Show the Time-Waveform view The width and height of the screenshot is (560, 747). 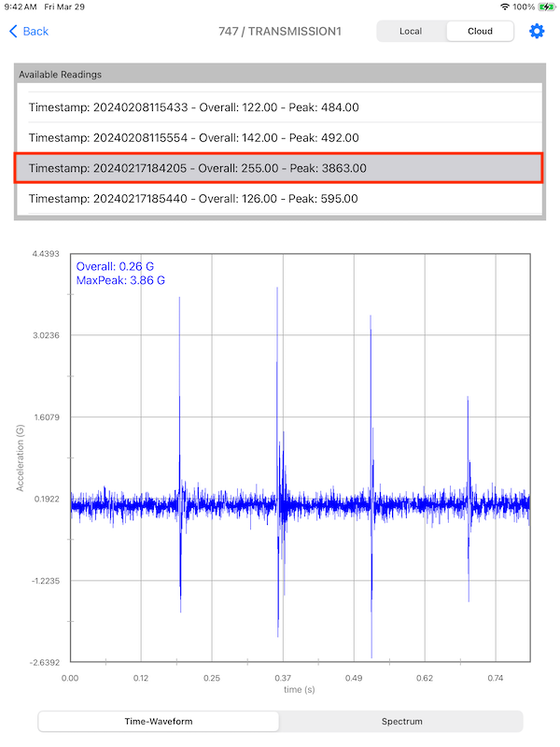click(x=159, y=721)
